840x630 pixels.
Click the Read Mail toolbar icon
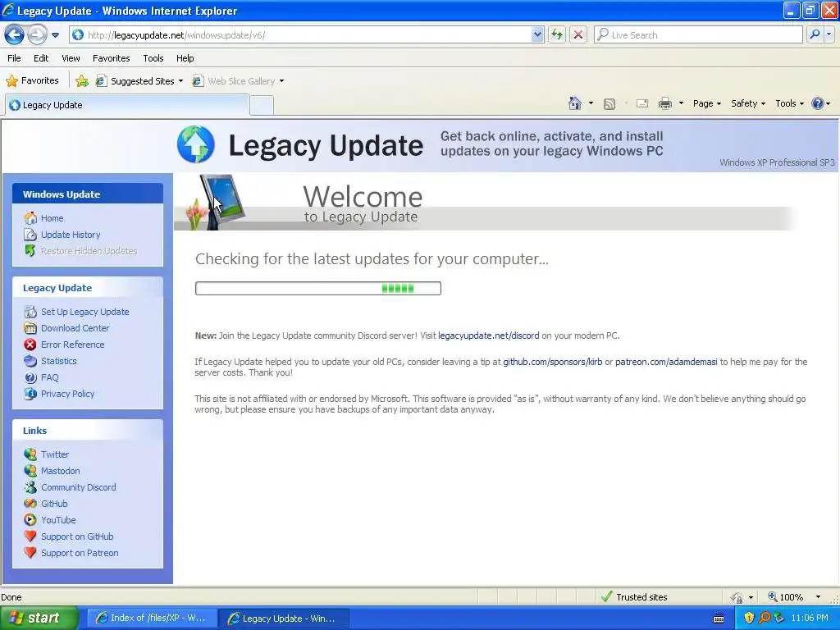pos(642,103)
